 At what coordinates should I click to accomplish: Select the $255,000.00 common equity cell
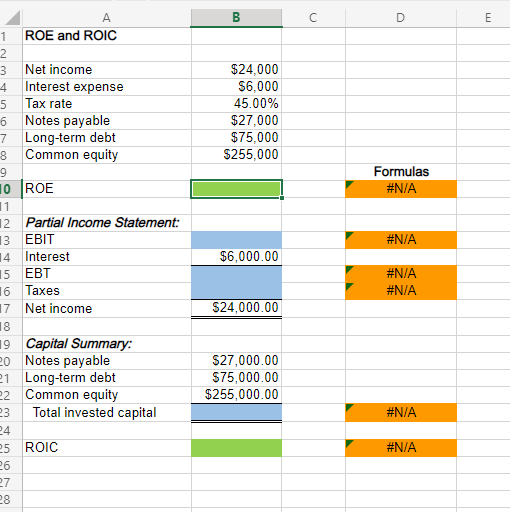[x=236, y=395]
